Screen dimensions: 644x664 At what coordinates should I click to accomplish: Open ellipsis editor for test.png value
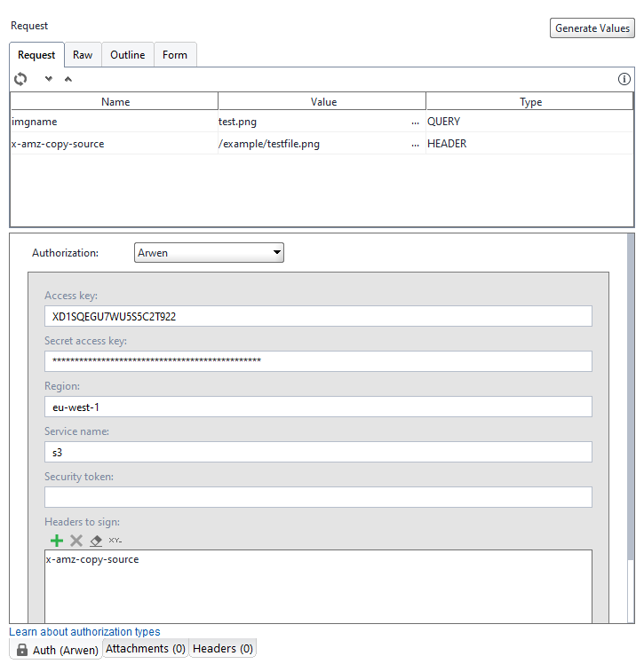click(415, 122)
